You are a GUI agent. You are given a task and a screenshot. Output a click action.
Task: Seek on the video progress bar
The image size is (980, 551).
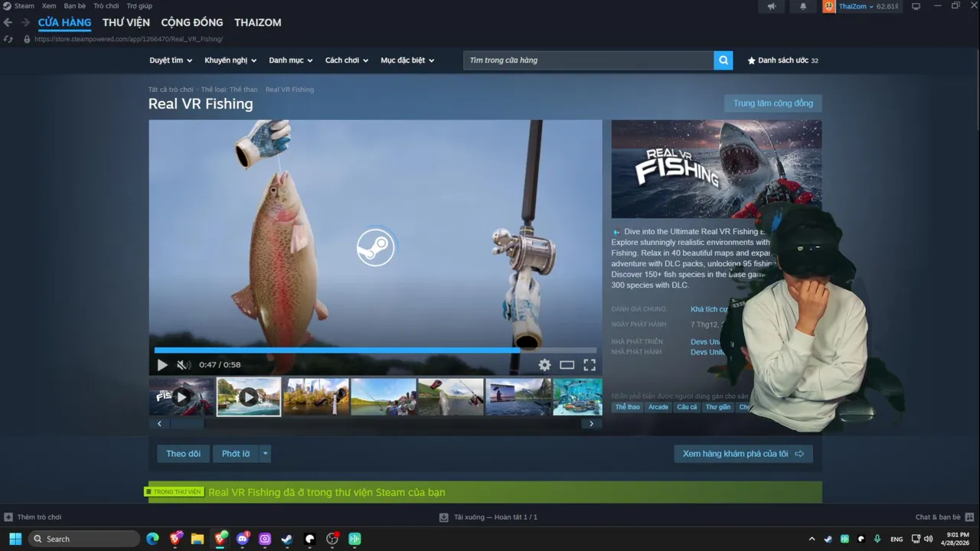(375, 350)
